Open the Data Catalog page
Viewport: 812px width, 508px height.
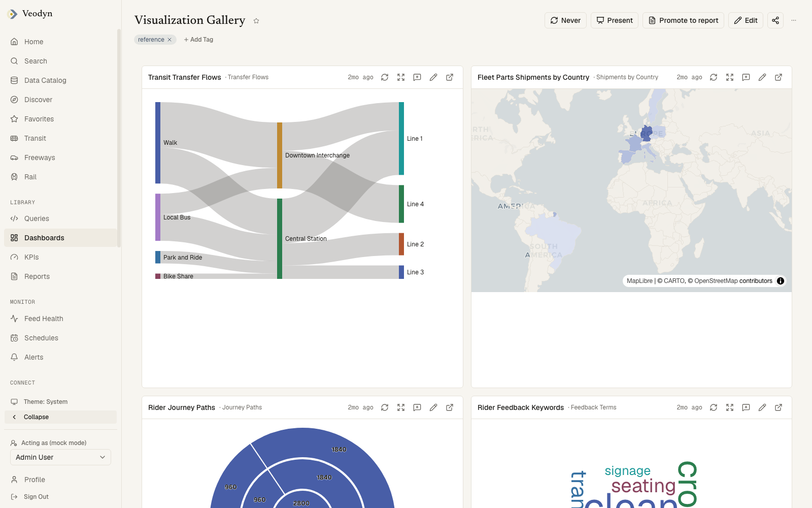[60, 80]
